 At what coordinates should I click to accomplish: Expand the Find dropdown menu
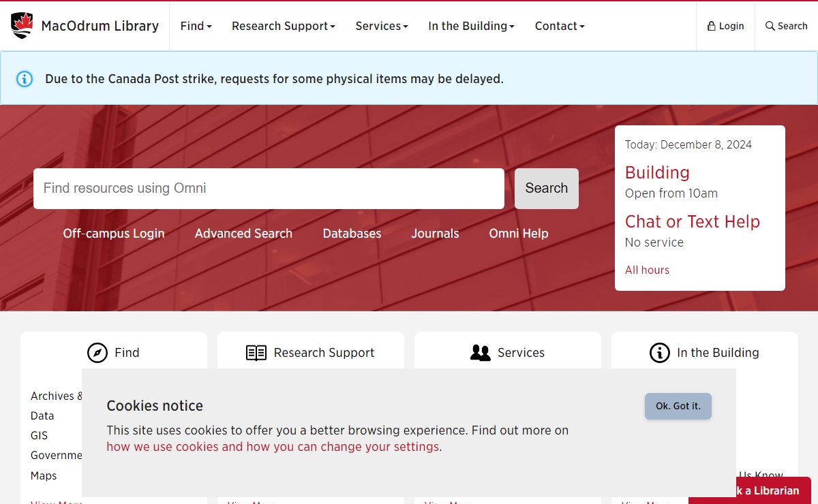point(196,26)
